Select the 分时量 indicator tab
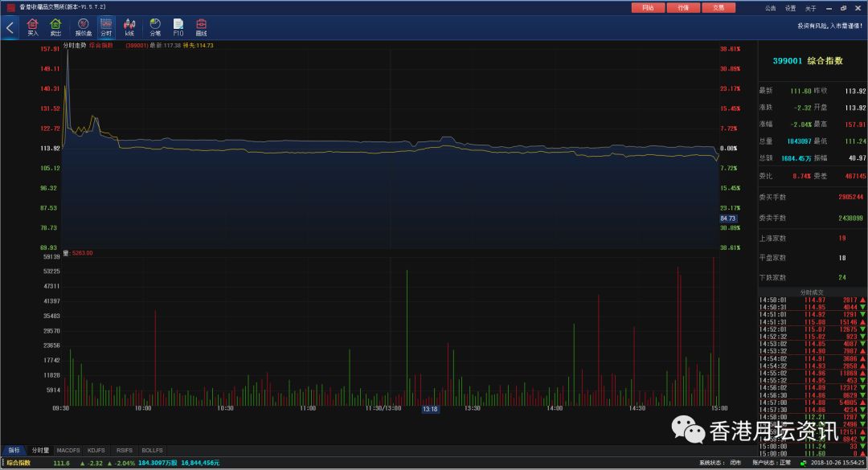Image resolution: width=868 pixels, height=470 pixels. coord(40,450)
